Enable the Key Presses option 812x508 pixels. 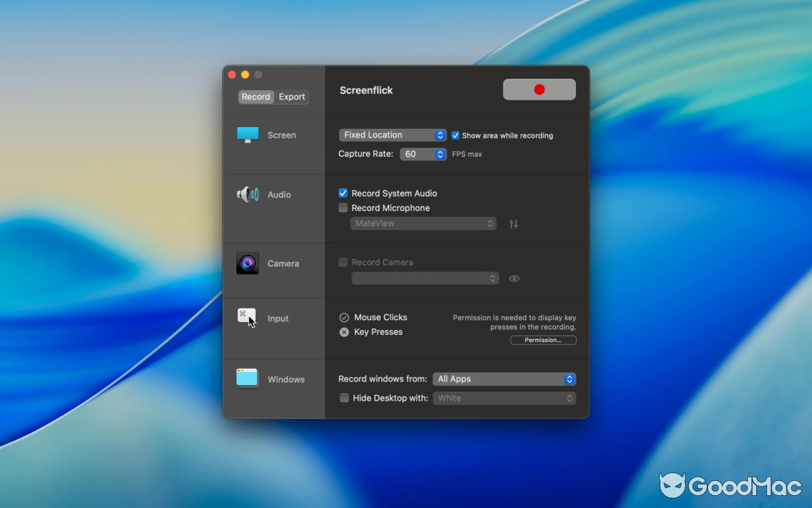click(344, 332)
